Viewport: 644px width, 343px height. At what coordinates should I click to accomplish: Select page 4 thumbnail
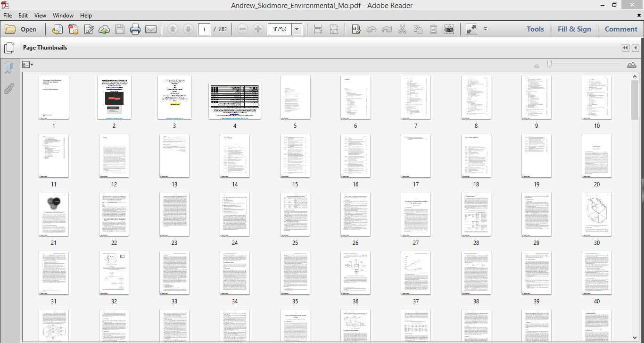(x=235, y=101)
